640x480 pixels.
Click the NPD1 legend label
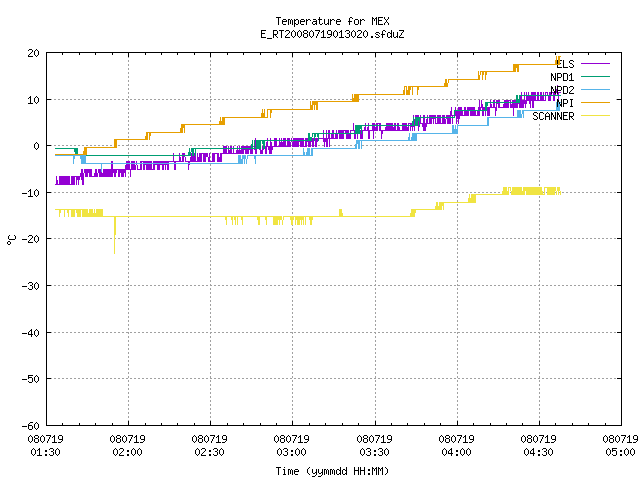pos(562,77)
